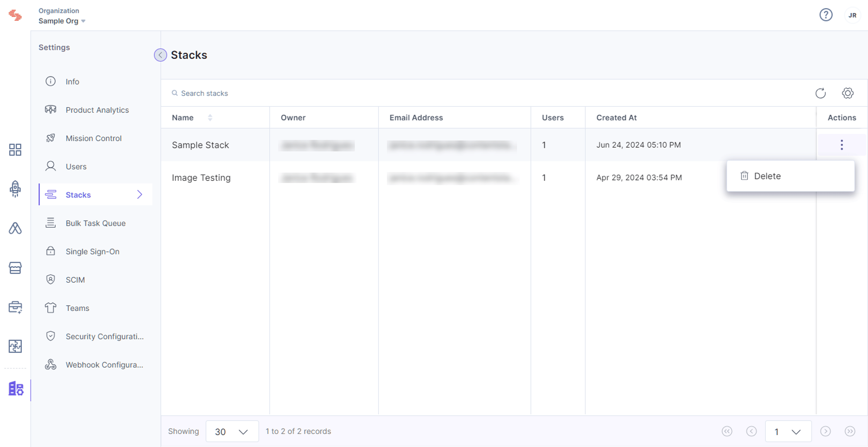868x447 pixels.
Task: Sort stacks by Name column
Action: tap(210, 117)
